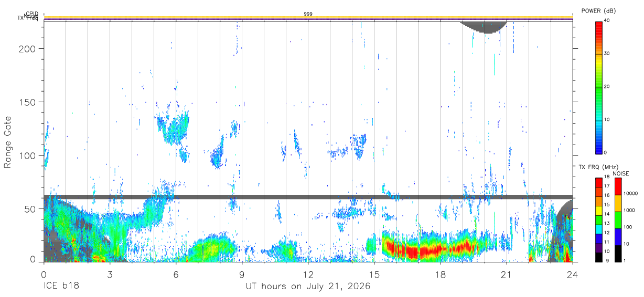Pick the cyan 12-13 MHz swatch in TX FRQ bar
Image resolution: width=644 pixels, height=297 pixels.
[x=599, y=229]
